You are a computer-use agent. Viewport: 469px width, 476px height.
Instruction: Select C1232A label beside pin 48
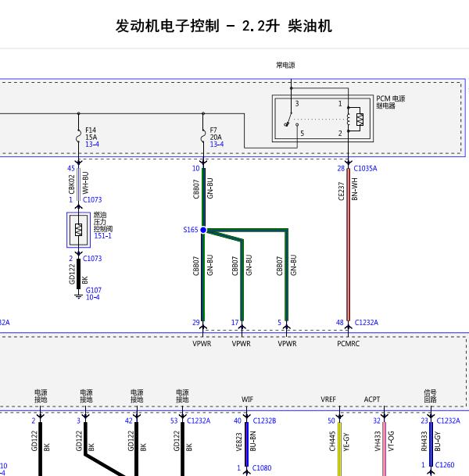tap(367, 323)
